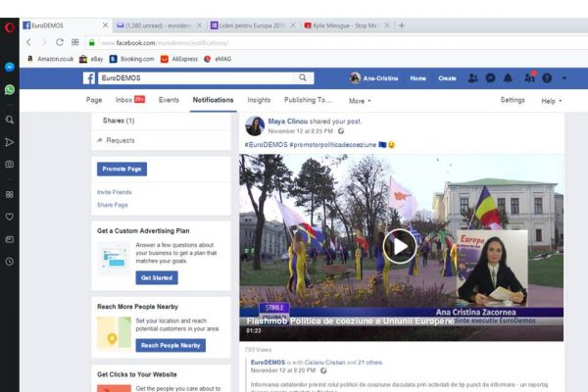Expand the Help dropdown
Viewport: 588px width, 392px height.
[x=551, y=101]
